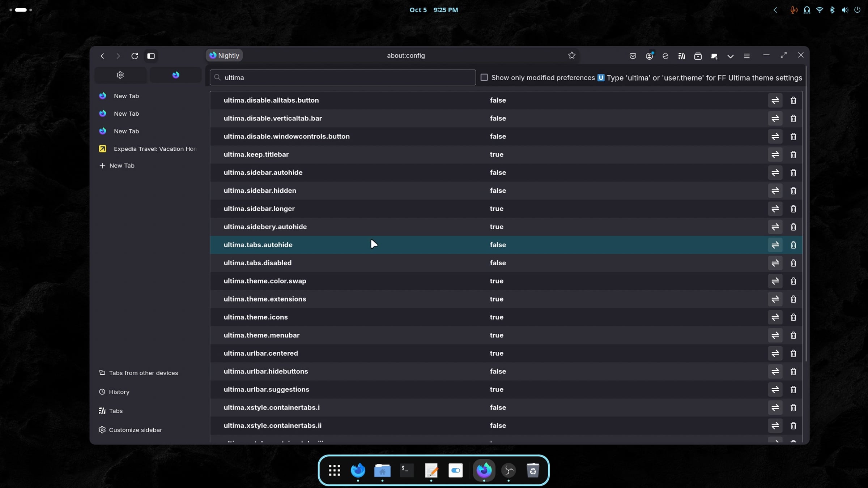Expand the toolbar overflow chevron
Viewport: 868px width, 488px height.
click(730, 56)
